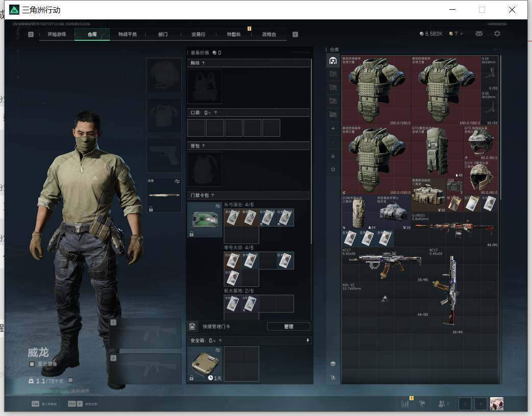Screen dimensions: 532x416
Task: Select the safe box item with 1天 timer
Action: tap(205, 364)
